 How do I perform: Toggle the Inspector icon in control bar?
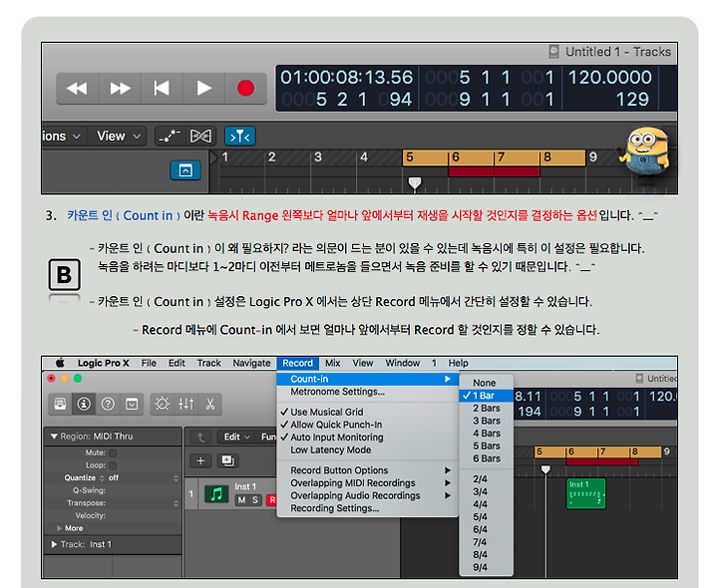tap(84, 404)
